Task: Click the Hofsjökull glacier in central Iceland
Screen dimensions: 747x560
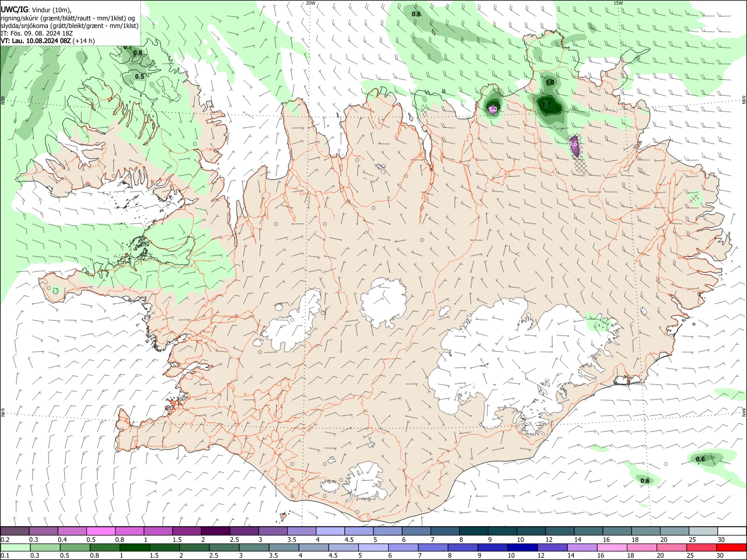Action: pos(383,302)
